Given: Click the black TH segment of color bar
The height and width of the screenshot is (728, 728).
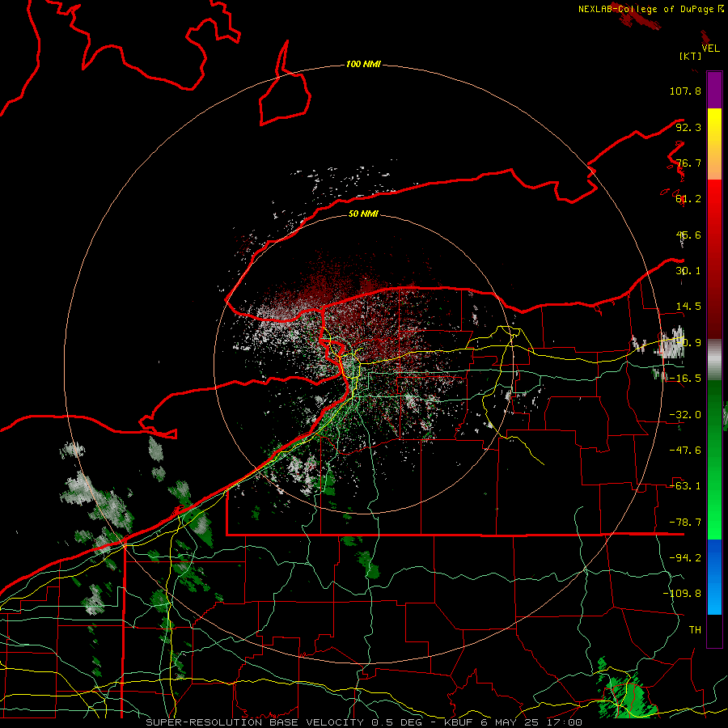Looking at the screenshot, I should tap(714, 630).
